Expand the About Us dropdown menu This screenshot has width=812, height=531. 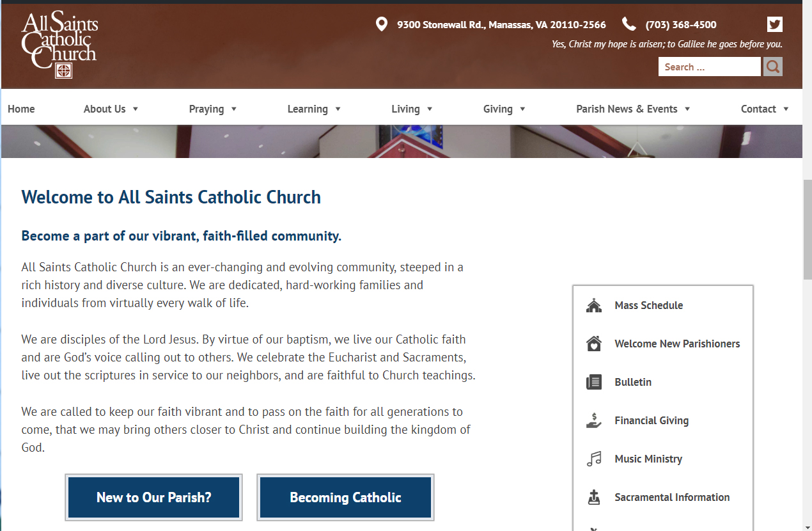coord(111,109)
